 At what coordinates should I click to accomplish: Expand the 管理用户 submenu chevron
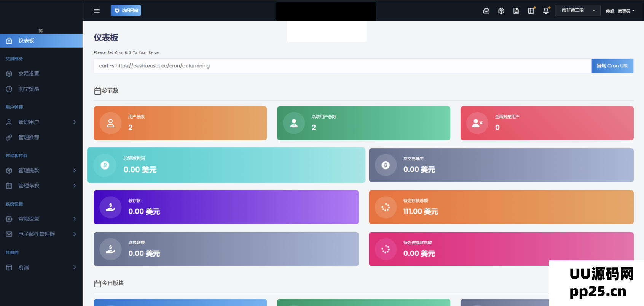click(75, 122)
